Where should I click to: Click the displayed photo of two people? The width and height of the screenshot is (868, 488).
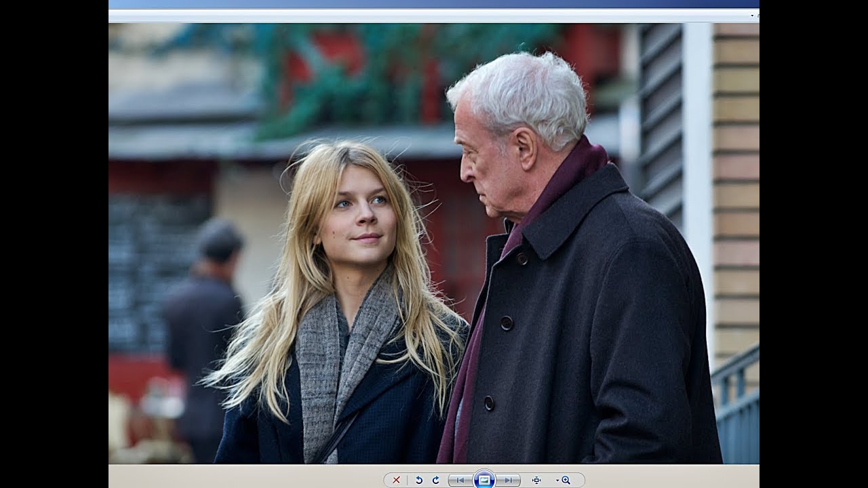[434, 244]
